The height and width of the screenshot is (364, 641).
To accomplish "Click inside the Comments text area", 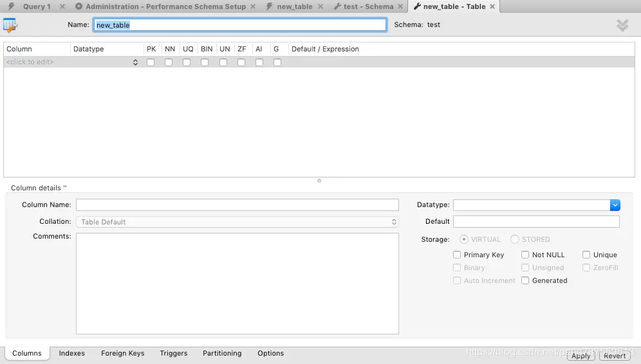I will pyautogui.click(x=237, y=284).
